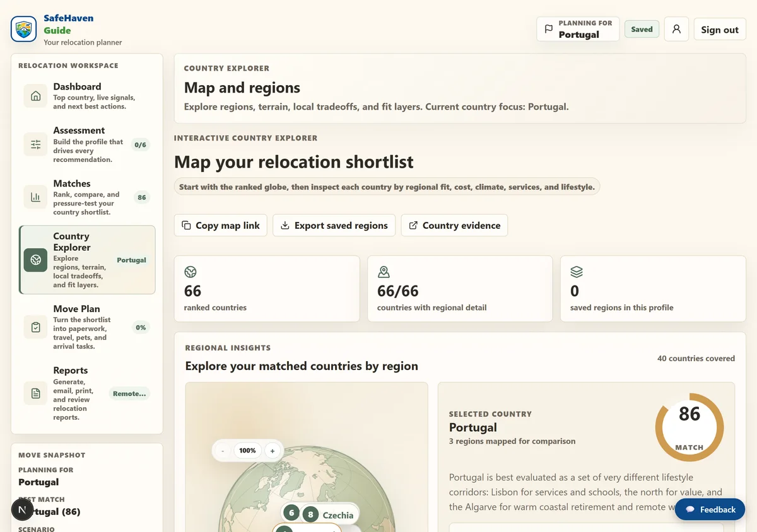Open the Planning For Portugal selector
This screenshot has width=757, height=532.
pos(578,29)
